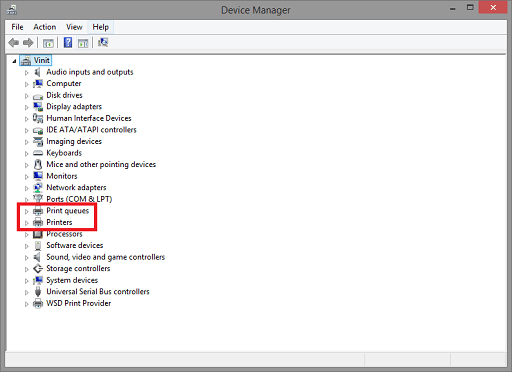Click the Back arrow toolbar icon
The height and width of the screenshot is (372, 512).
pyautogui.click(x=14, y=43)
